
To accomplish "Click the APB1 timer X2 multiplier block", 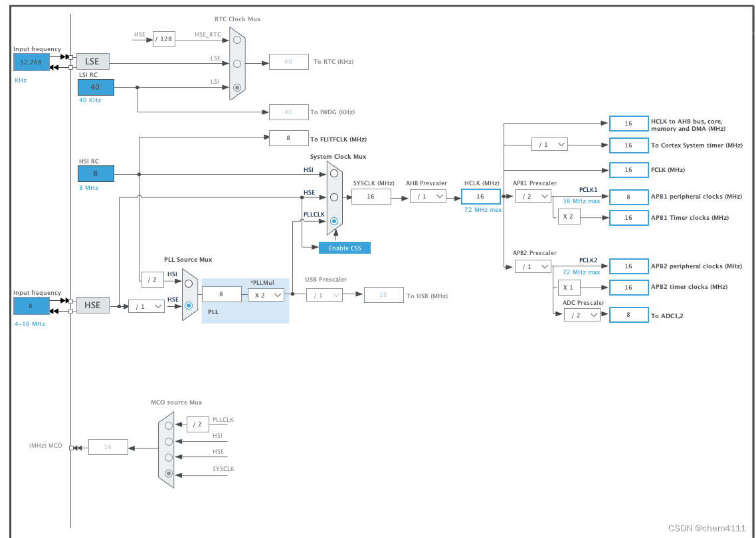I will [569, 216].
